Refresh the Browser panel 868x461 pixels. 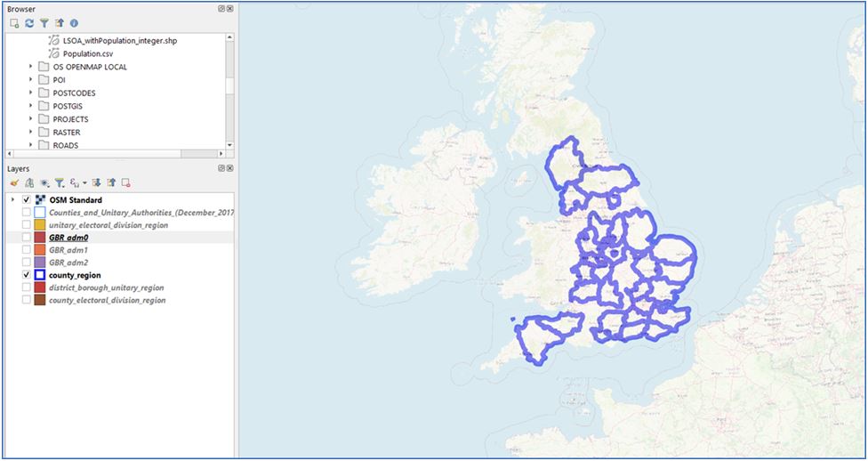[29, 23]
